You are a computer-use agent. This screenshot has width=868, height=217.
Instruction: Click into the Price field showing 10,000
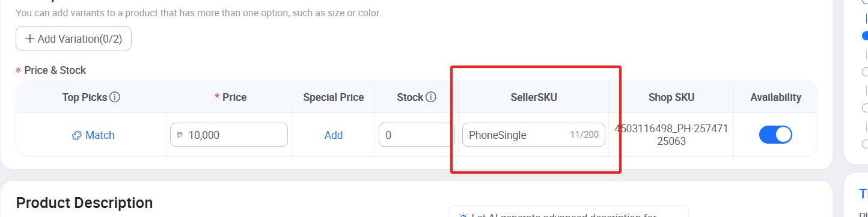229,135
